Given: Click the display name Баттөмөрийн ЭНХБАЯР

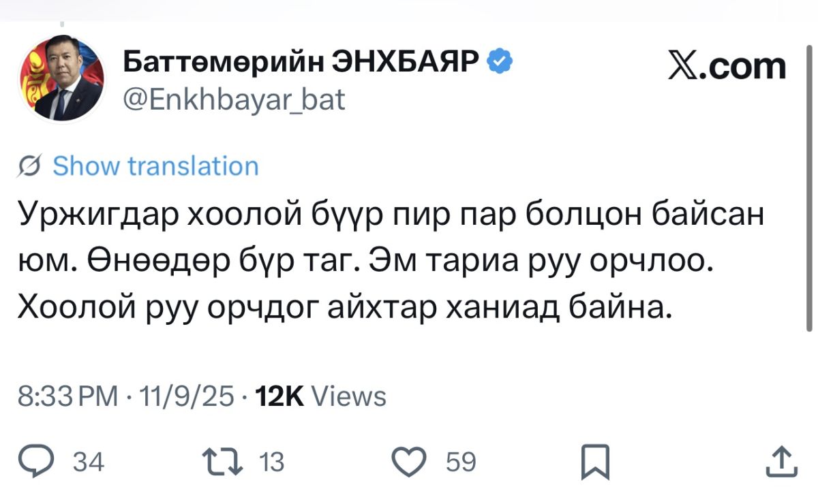Looking at the screenshot, I should 301,64.
